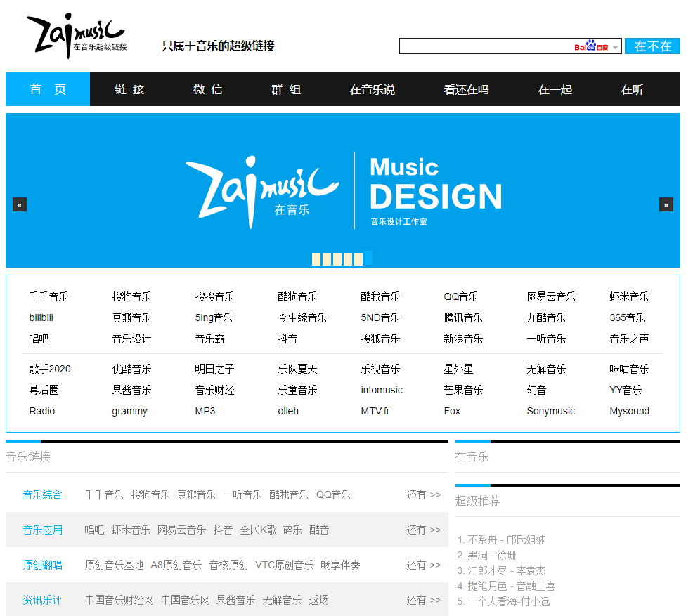The image size is (693, 616).
Task: Open 乐队夏天 link
Action: (x=297, y=369)
